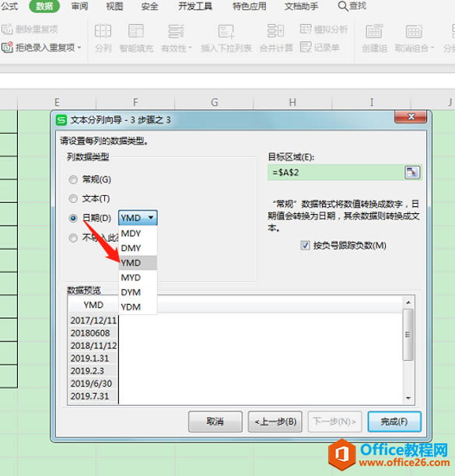455x476 pixels.
Task: Click preview row 2019.2.3
Action: pos(93,371)
